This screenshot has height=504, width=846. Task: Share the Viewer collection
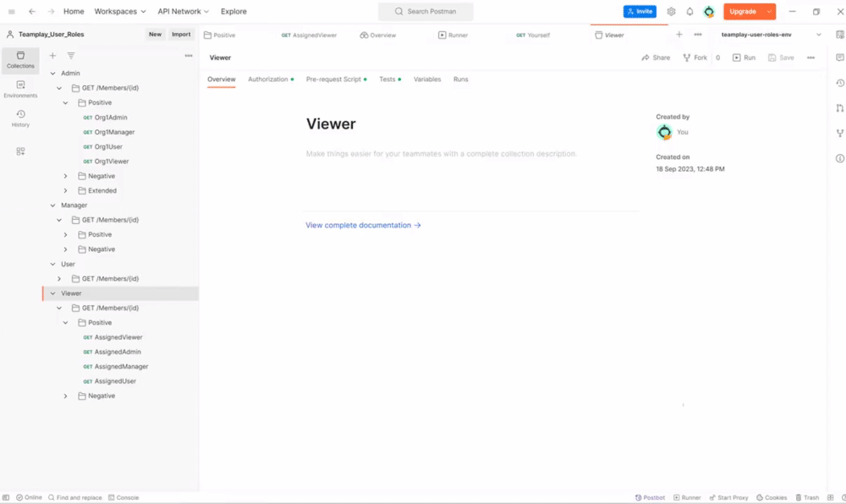(x=656, y=58)
